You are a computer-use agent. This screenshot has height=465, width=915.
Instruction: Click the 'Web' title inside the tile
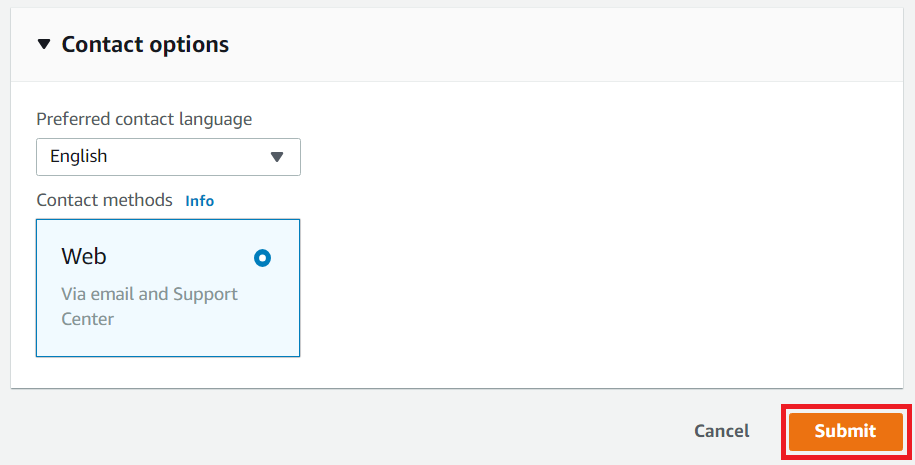click(x=84, y=256)
